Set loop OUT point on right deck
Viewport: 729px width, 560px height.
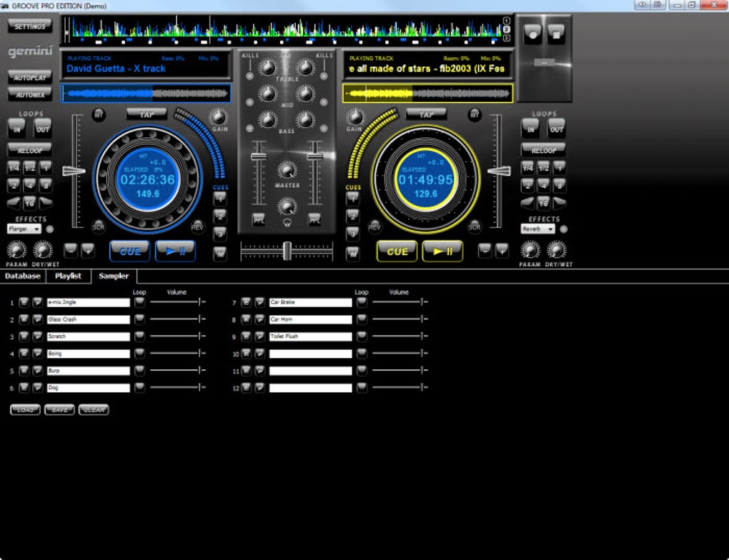click(x=556, y=129)
